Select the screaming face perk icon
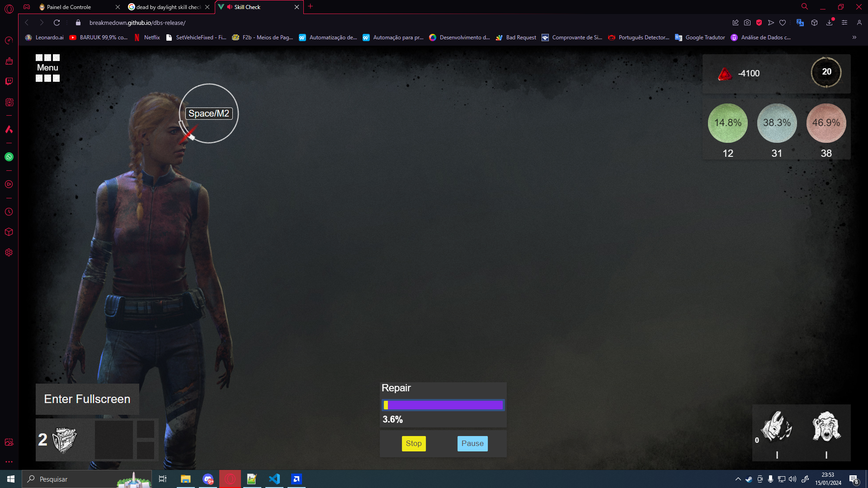 point(826,427)
